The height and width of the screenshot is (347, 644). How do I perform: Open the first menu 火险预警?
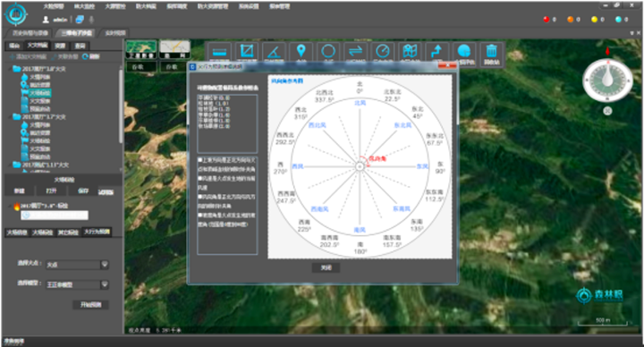pos(54,6)
